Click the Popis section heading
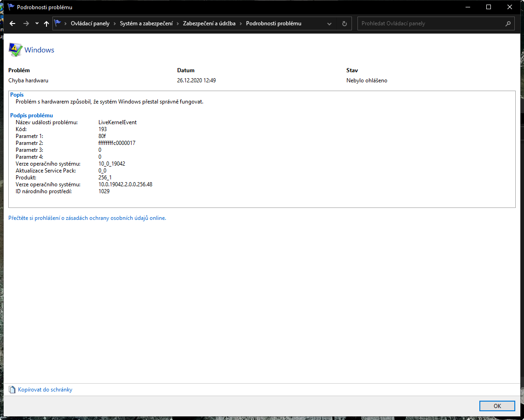Viewport: 524px width, 420px height. click(x=17, y=95)
